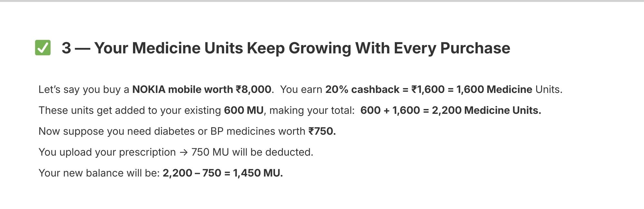Click the number "3" in the heading
The image size is (644, 209).
coord(66,48)
